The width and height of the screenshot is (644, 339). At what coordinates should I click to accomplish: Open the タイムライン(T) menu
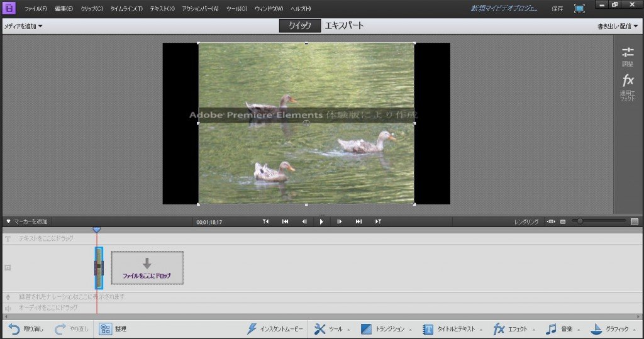click(126, 9)
